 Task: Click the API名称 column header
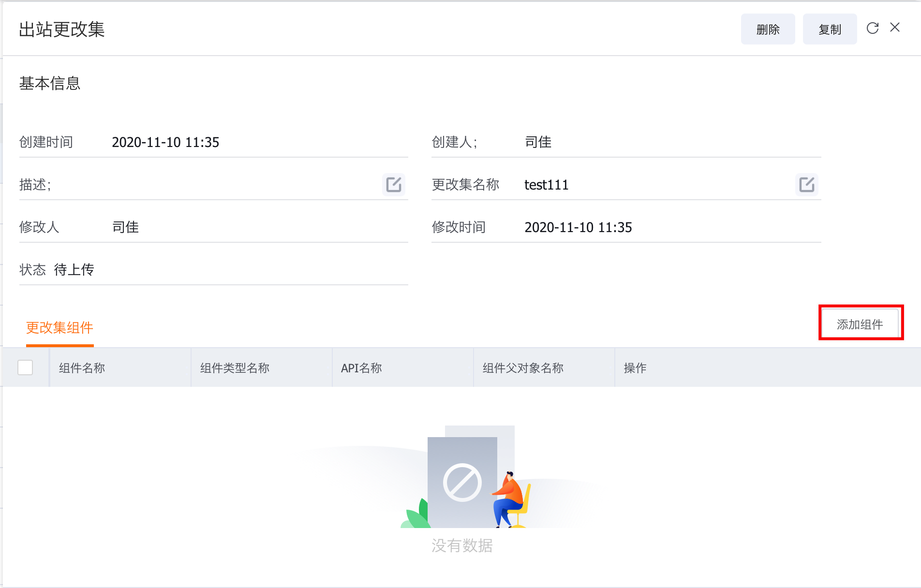pyautogui.click(x=360, y=367)
